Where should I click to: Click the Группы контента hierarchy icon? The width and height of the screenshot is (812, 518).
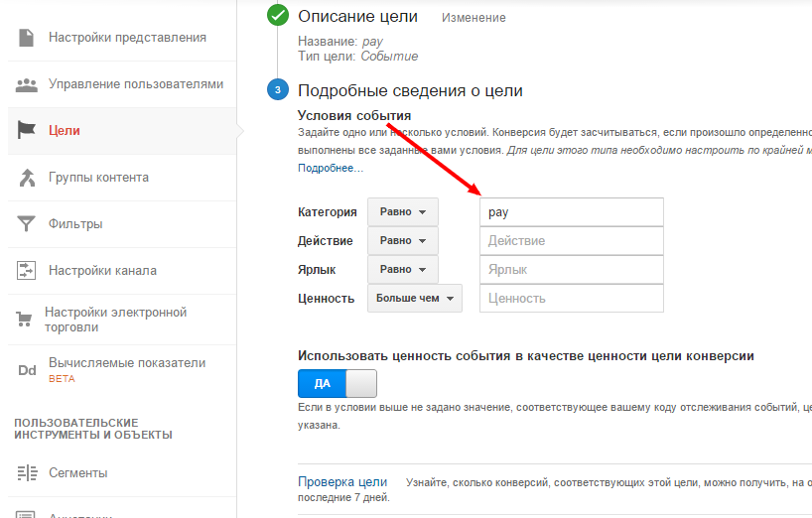(27, 178)
